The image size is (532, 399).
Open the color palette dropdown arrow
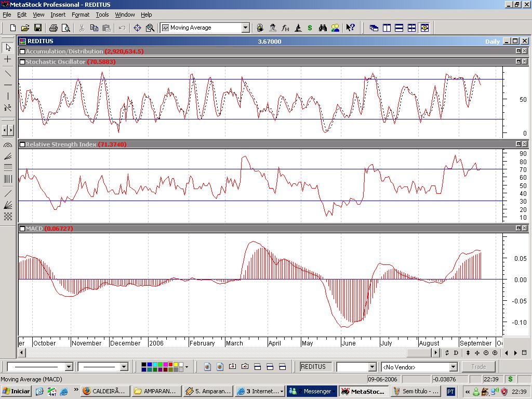[187, 367]
